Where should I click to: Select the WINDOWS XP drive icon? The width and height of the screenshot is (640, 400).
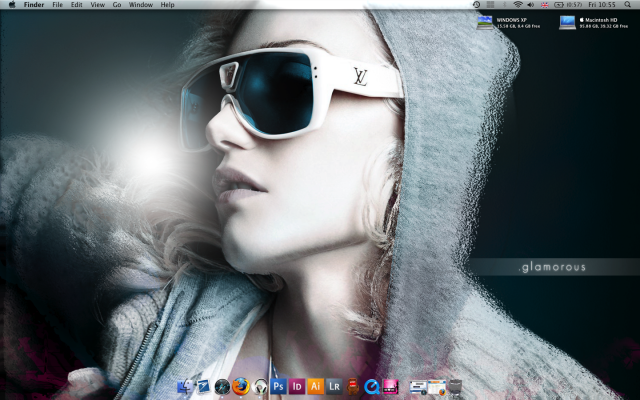(485, 22)
